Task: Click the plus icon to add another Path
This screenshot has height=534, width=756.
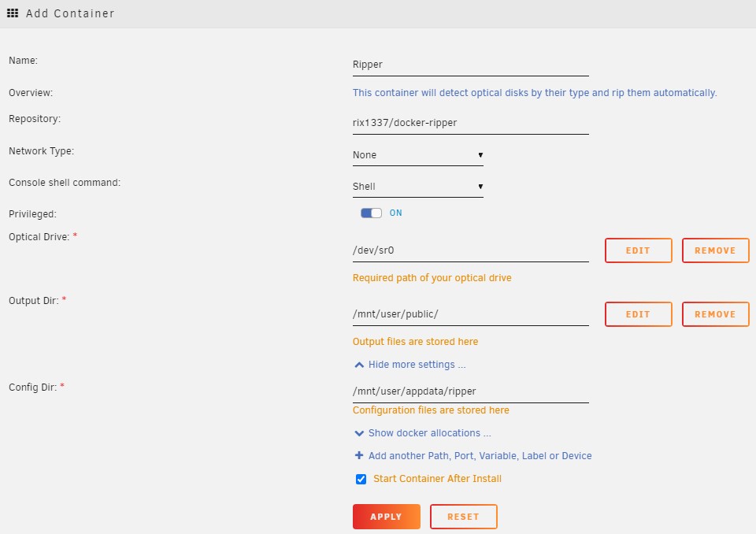Action: (x=359, y=455)
